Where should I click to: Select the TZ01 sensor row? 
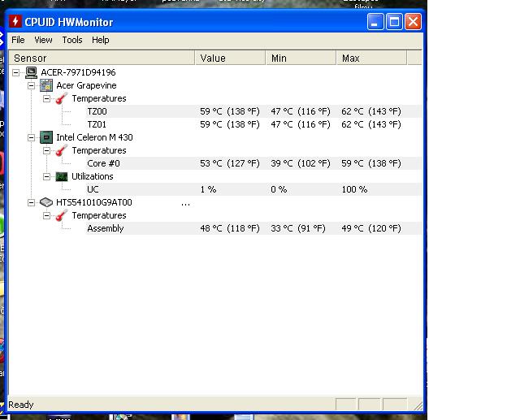254,124
